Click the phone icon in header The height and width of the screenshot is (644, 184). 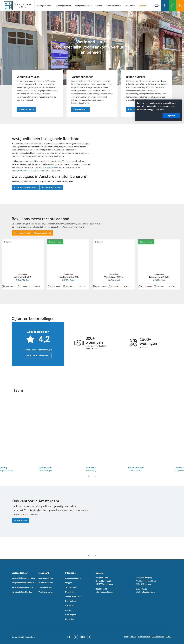click(x=165, y=6)
